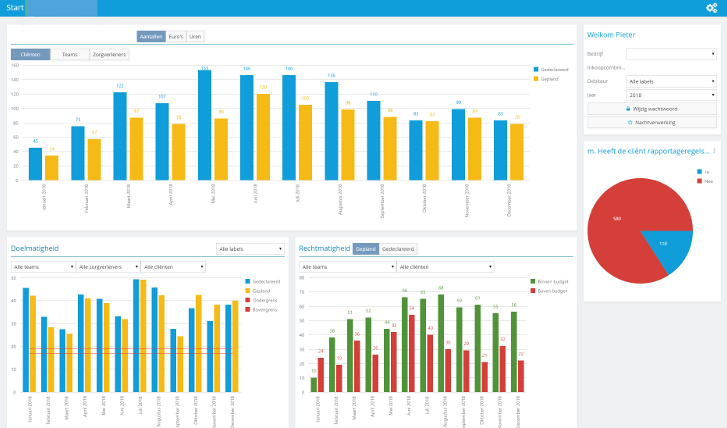Viewport: 727px width, 428px height.
Task: Toggle Boven budget red legend marker
Action: [x=533, y=291]
